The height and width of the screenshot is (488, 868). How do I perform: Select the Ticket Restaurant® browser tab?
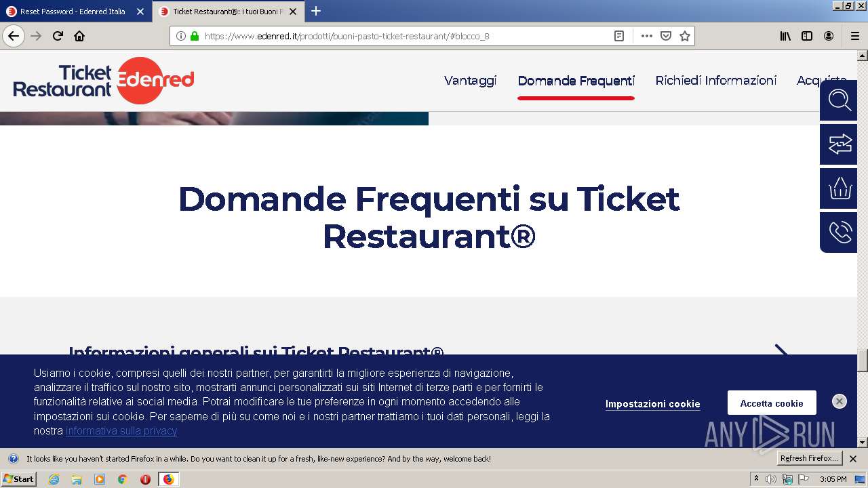point(228,12)
